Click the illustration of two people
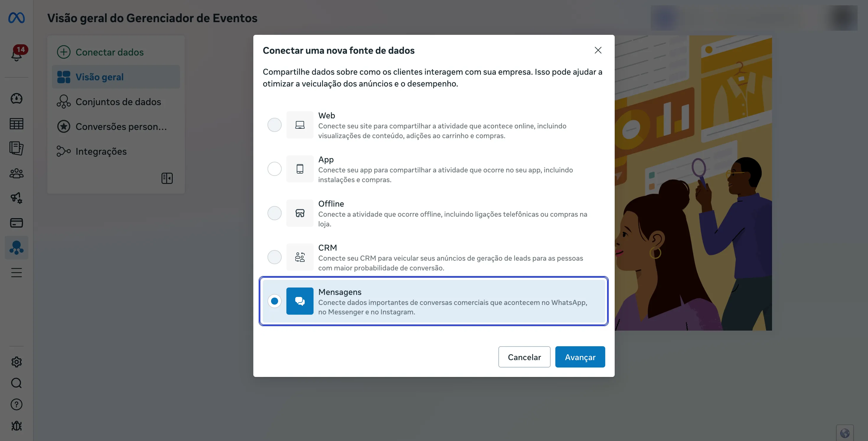The height and width of the screenshot is (441, 868). click(x=693, y=183)
